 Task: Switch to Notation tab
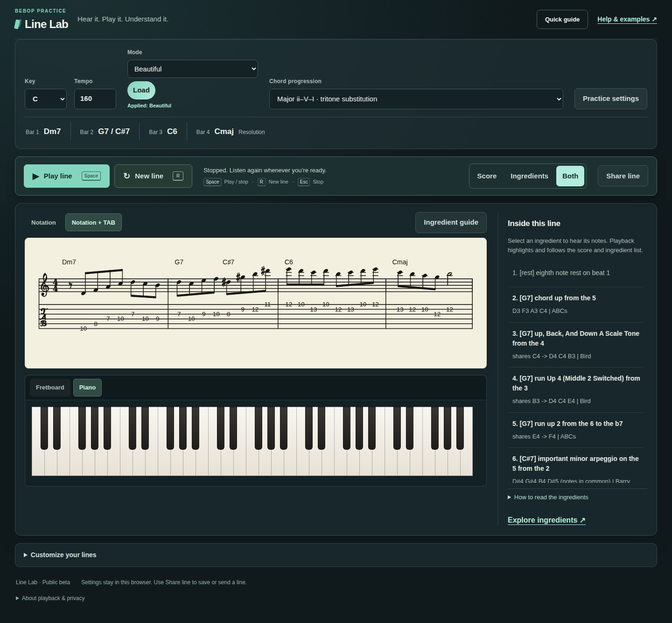click(43, 222)
